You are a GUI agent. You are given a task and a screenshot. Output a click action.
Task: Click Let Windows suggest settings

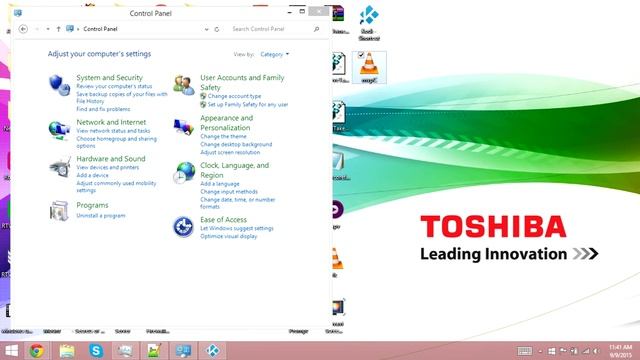(237, 229)
